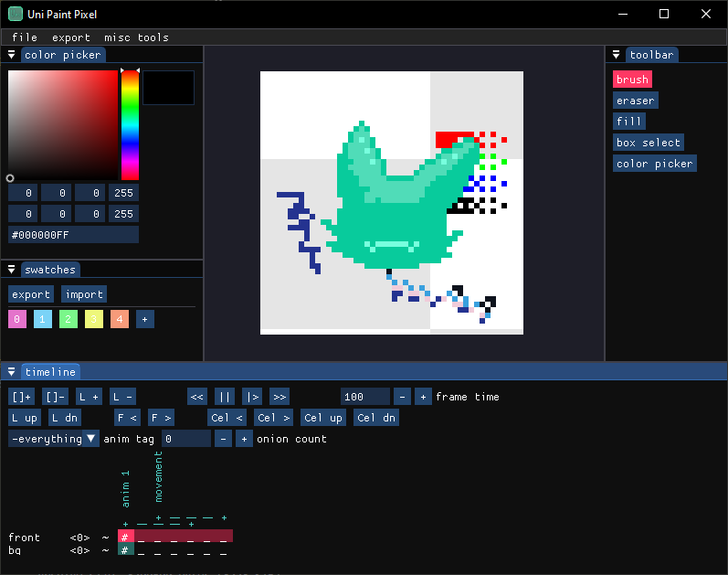Open the export menu

click(x=70, y=37)
